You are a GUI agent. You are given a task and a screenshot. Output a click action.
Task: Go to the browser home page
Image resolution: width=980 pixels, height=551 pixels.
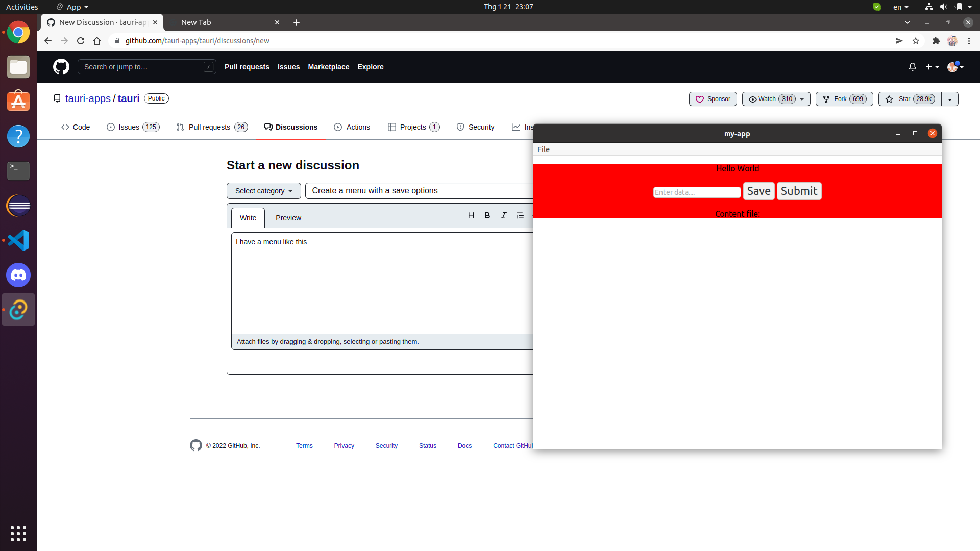click(x=97, y=41)
